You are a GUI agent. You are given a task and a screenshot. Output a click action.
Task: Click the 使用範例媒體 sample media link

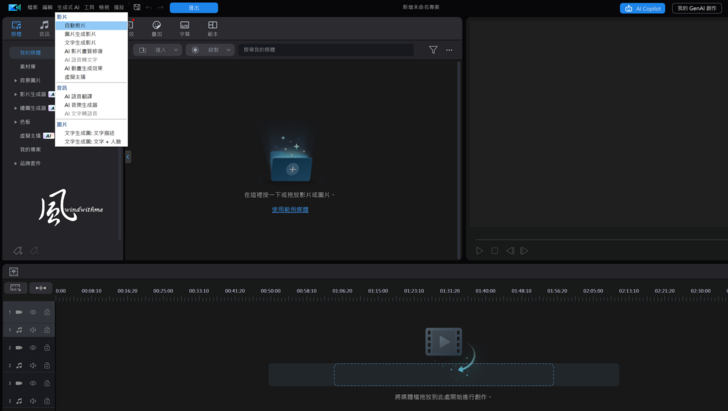click(290, 210)
